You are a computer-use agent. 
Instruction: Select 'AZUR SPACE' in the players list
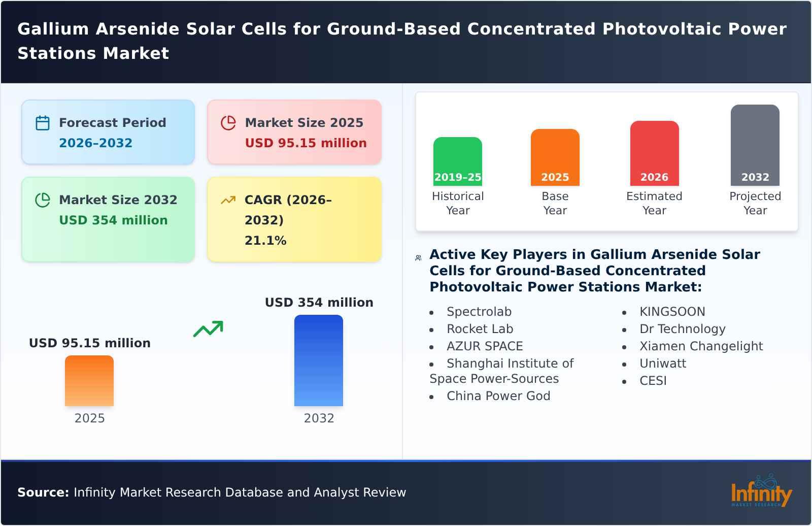coord(485,346)
